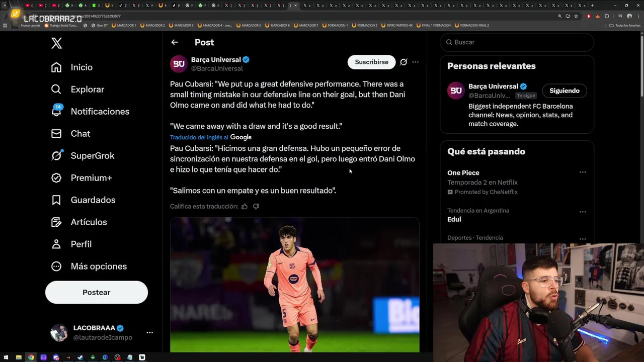The width and height of the screenshot is (644, 362).
Task: Open the browser profile avatar
Action: 629,16
